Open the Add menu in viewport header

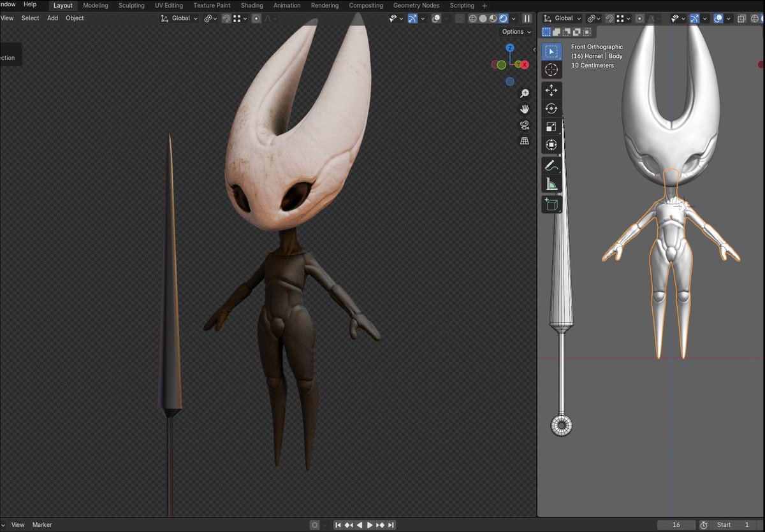coord(52,18)
